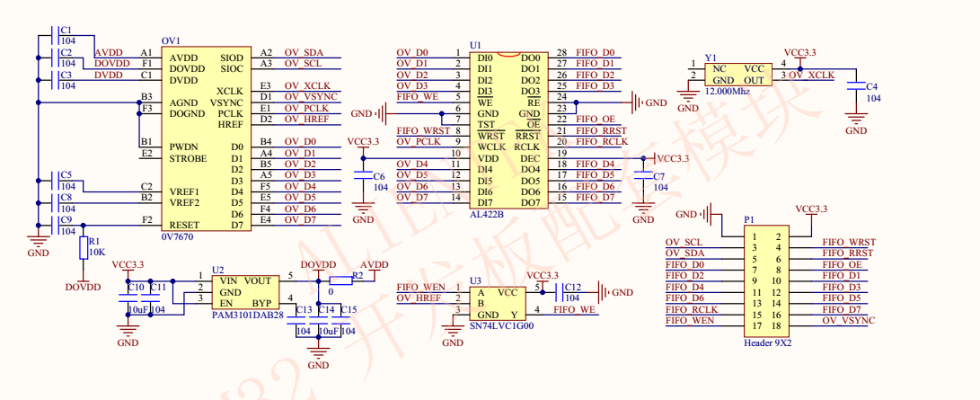Select the RESET pin name on OV1
Screen dimensions: 980x400
tap(184, 225)
